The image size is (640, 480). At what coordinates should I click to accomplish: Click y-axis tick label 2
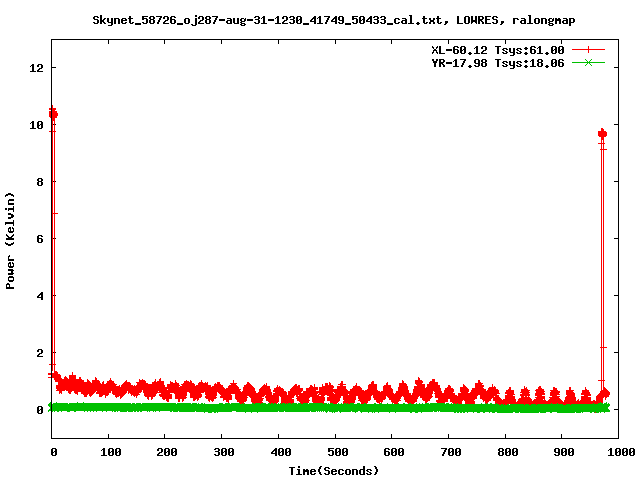40,353
